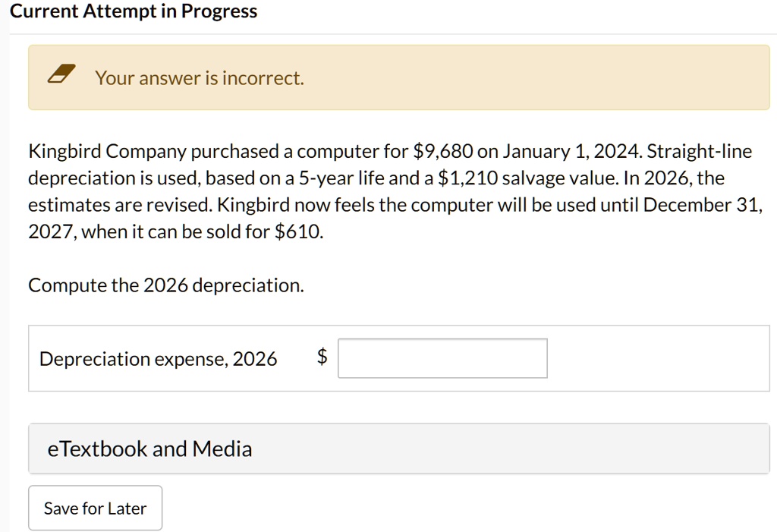Viewport: 777px width, 532px height.
Task: Click the Your answer is incorrect text
Action: [200, 77]
